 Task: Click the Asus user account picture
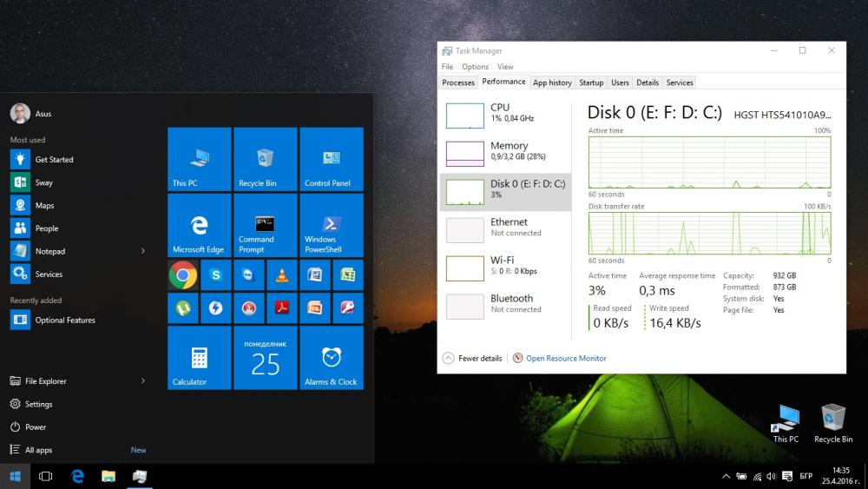click(20, 113)
